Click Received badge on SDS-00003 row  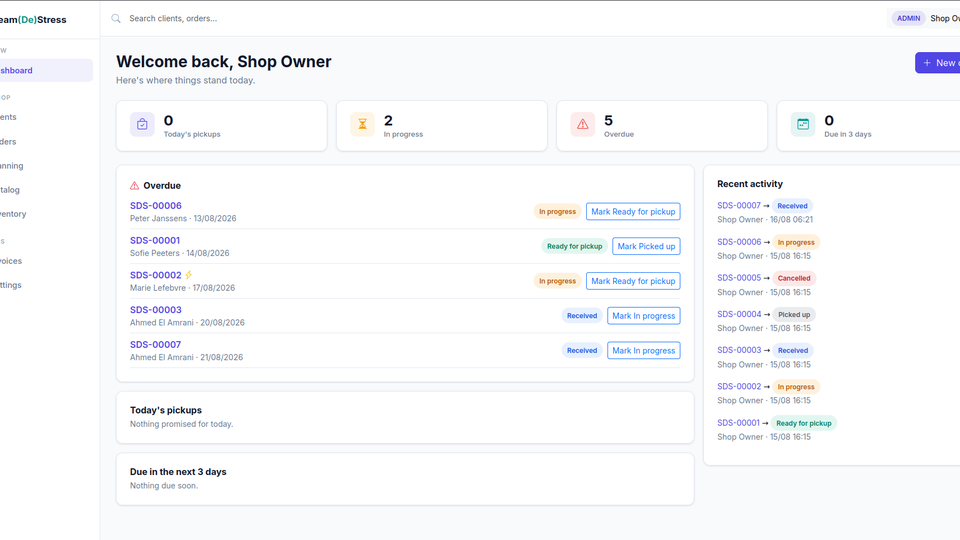(582, 316)
